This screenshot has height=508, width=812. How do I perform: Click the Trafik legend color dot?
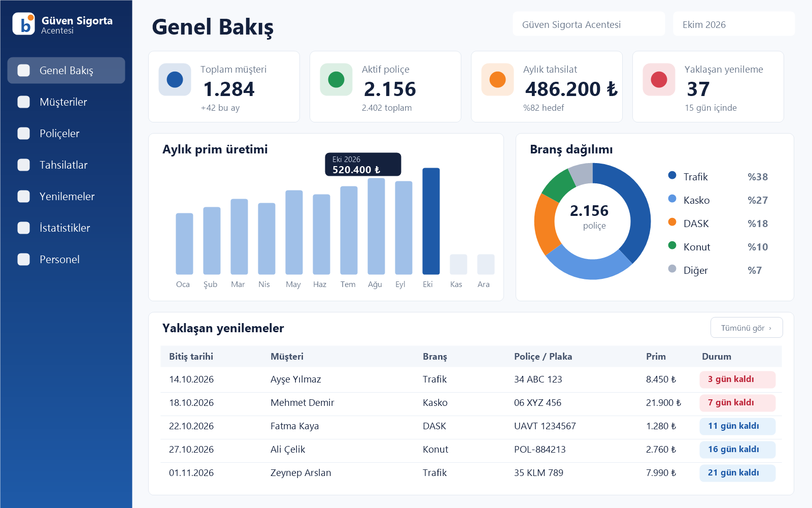pos(672,175)
